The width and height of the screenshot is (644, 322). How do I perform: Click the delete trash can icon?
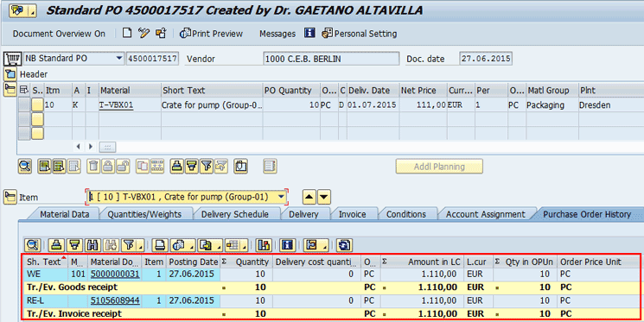93,166
